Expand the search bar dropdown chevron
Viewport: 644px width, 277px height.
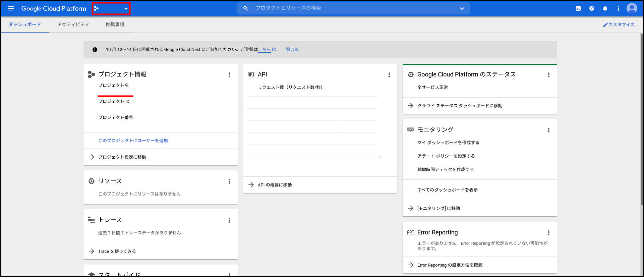point(462,8)
